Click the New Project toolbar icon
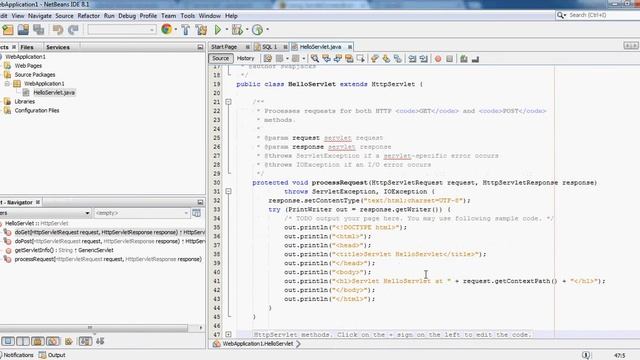Screen dimensions: 640x360 [x=8, y=29]
